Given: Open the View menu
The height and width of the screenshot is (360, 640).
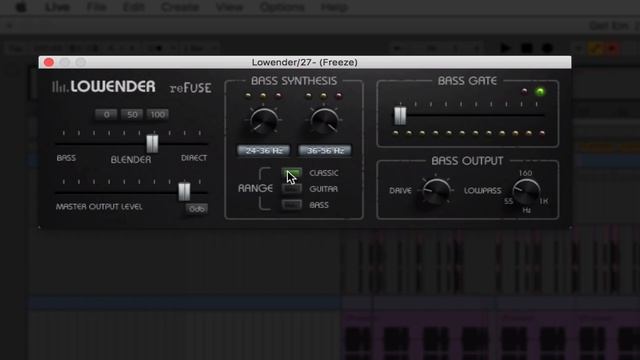Looking at the screenshot, I should tap(229, 7).
